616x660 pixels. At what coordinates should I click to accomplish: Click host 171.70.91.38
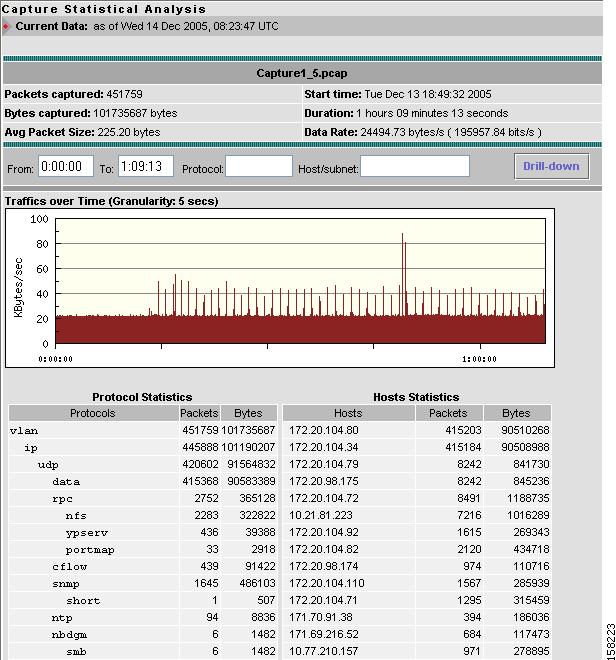click(x=321, y=617)
